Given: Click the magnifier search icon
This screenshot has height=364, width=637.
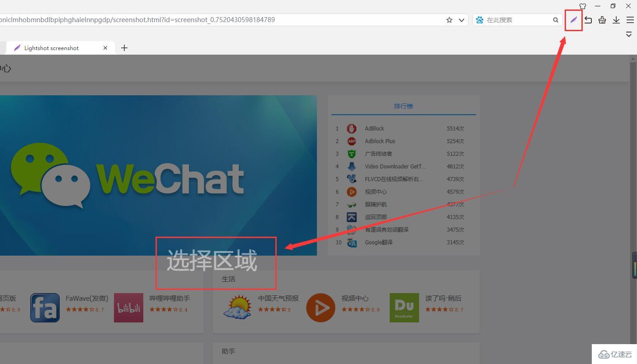Looking at the screenshot, I should point(556,20).
